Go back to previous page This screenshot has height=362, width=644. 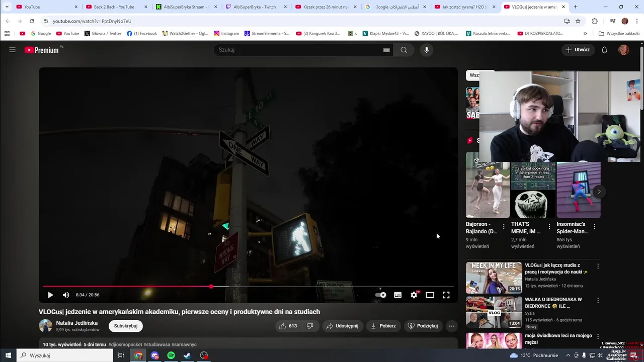click(x=8, y=21)
